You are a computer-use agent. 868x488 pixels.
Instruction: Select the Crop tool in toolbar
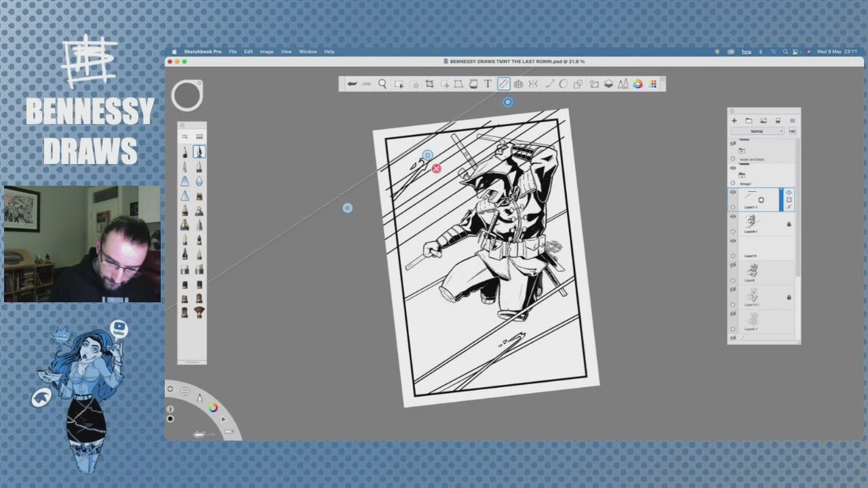429,84
